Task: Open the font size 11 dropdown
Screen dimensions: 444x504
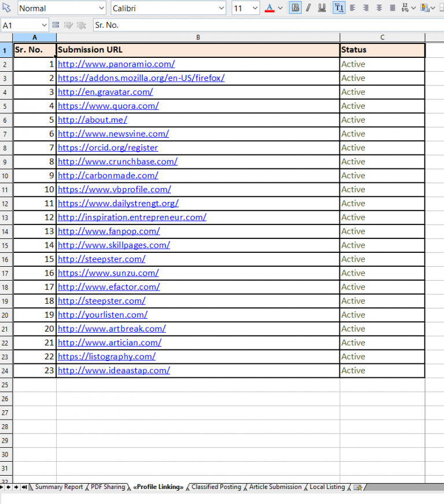Action: 255,8
